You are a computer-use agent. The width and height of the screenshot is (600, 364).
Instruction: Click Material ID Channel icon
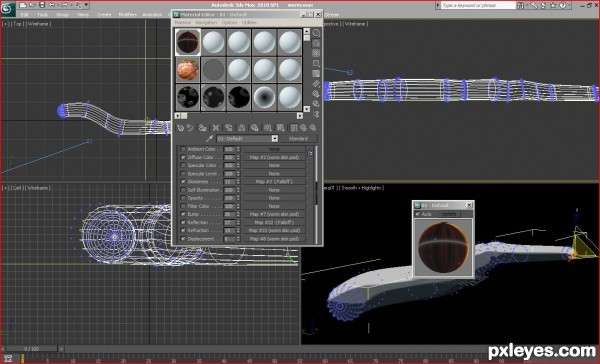pyautogui.click(x=268, y=128)
